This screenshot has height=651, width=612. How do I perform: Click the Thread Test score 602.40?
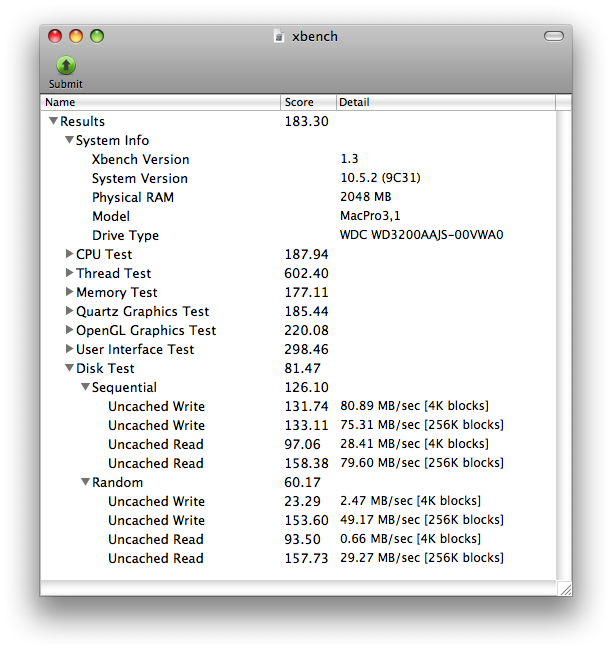[306, 273]
